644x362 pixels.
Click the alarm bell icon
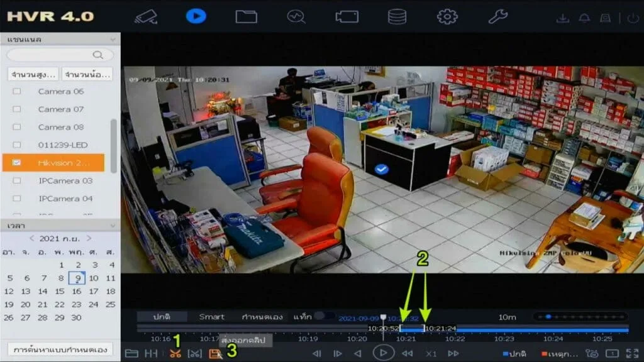[x=584, y=18]
